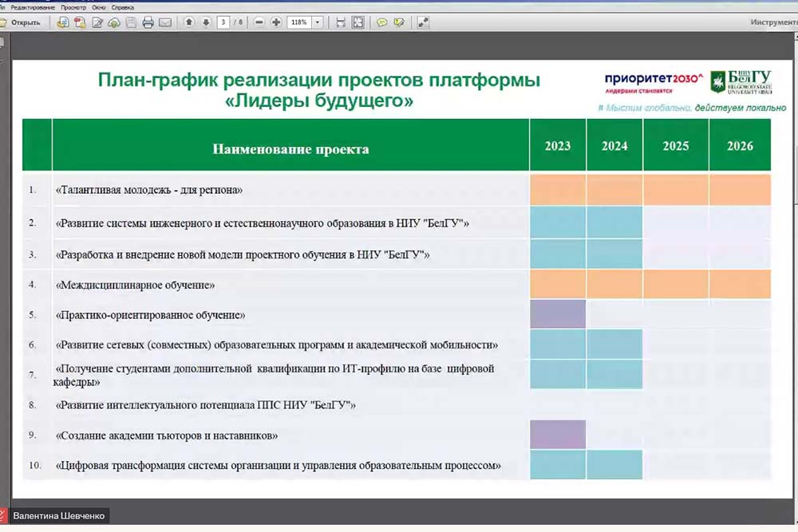Open the Инструменты panel

point(772,22)
